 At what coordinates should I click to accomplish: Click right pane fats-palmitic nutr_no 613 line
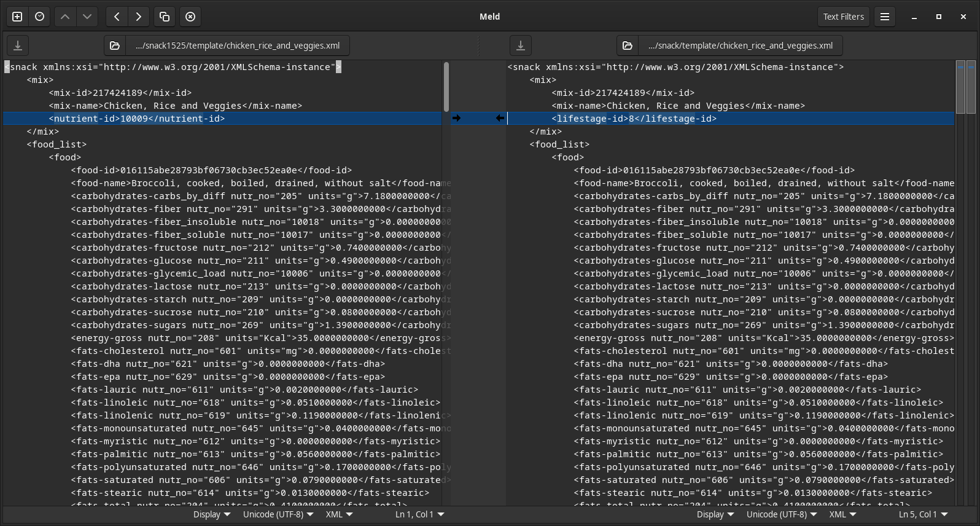[758, 454]
